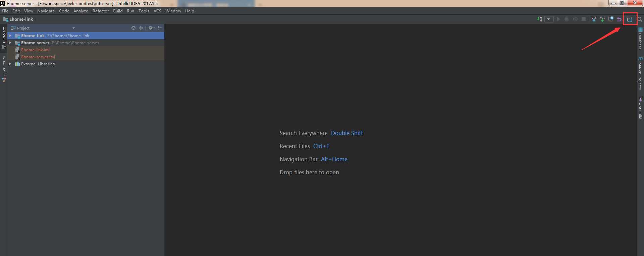Toggle the 1: Project tool window tab

(x=4, y=38)
